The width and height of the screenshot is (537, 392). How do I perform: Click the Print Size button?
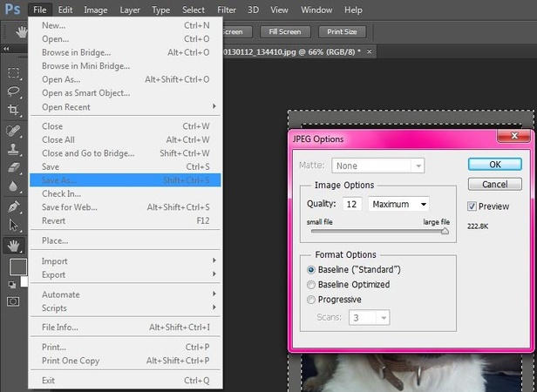[342, 32]
